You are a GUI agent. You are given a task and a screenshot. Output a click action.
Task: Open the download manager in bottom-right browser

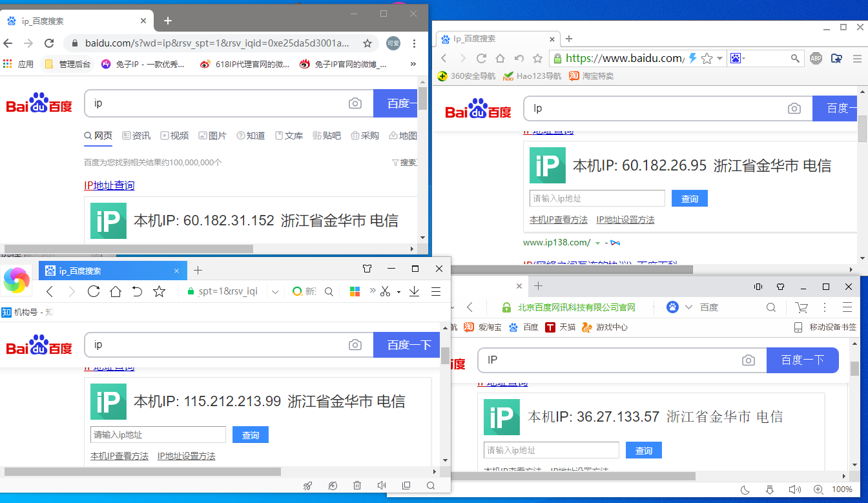tap(770, 490)
